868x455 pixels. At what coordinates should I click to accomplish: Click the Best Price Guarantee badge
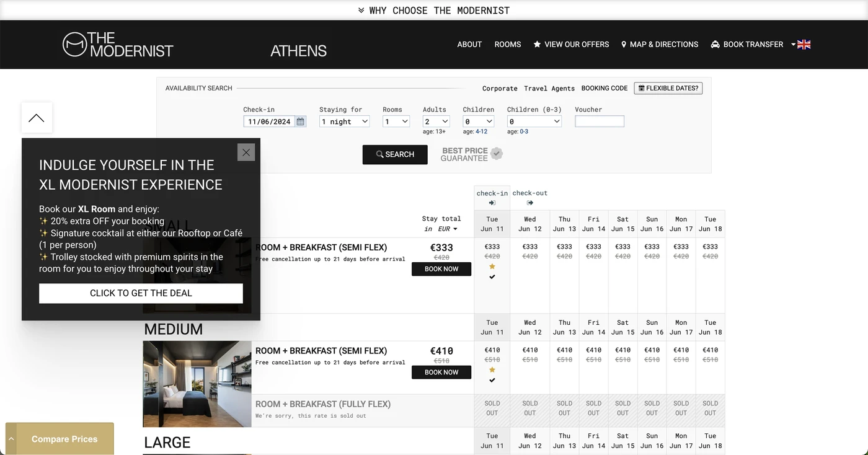[x=471, y=154]
